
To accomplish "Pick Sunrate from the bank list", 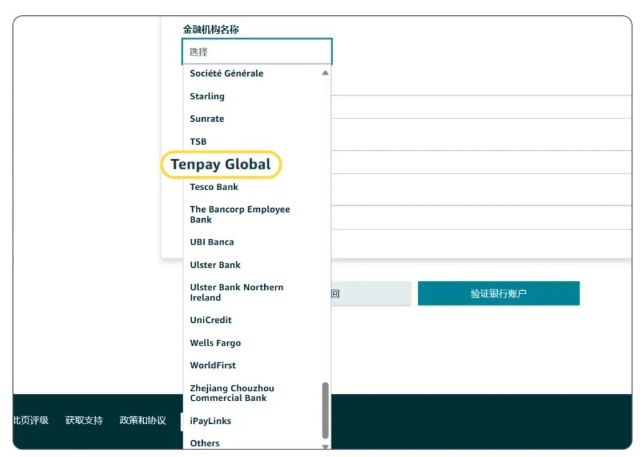I will pos(207,119).
